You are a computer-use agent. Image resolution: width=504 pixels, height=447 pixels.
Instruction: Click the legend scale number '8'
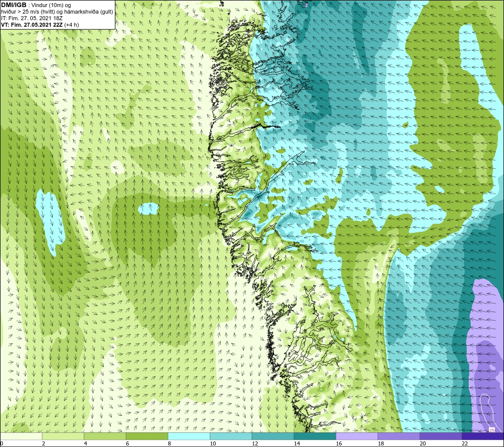coord(169,443)
